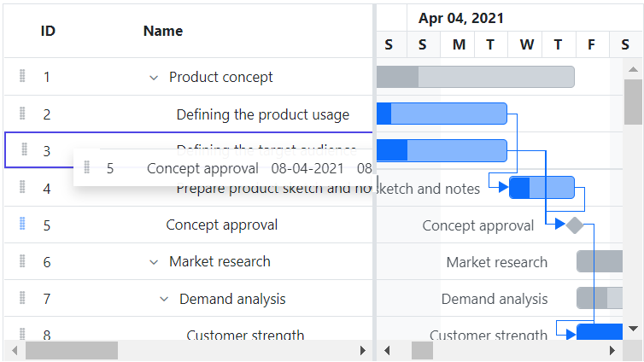Screen dimensions: 644x362
Task: Click the drag handle icon for row 4
Action: click(x=22, y=188)
